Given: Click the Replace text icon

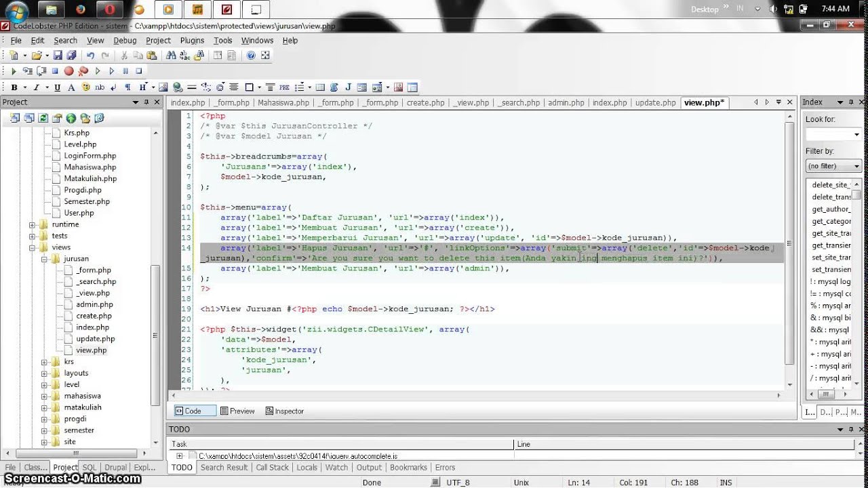Looking at the screenshot, I should [x=185, y=56].
